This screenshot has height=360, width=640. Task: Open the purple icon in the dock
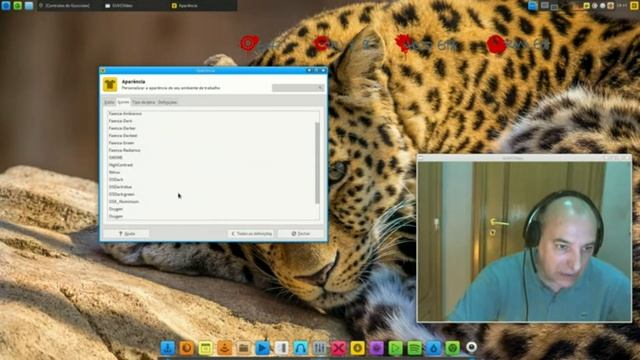[x=376, y=348]
